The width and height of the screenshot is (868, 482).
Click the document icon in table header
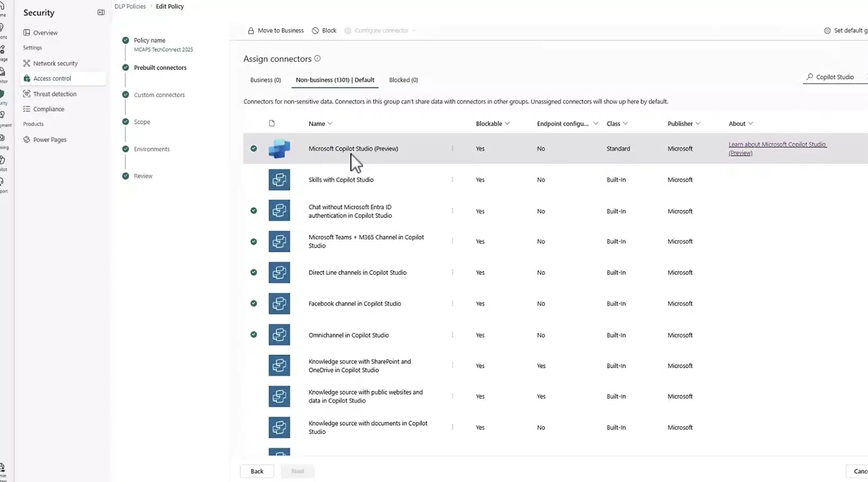coord(272,123)
